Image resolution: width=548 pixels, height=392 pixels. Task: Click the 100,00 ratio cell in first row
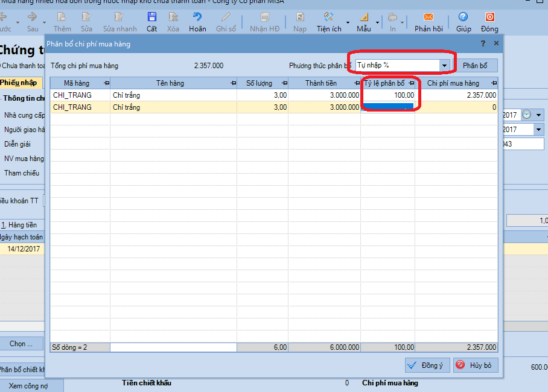point(387,95)
